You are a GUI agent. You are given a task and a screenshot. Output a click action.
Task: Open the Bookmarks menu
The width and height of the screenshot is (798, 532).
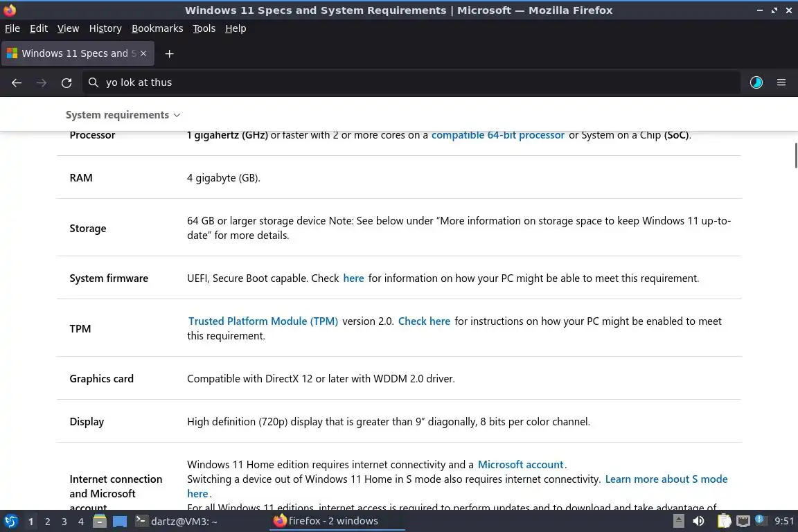[x=157, y=28]
